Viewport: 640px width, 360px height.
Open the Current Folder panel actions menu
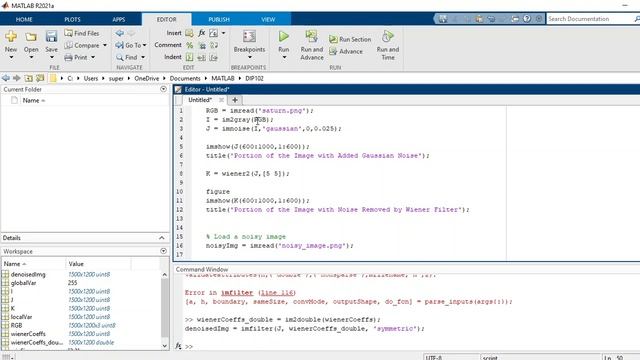click(163, 89)
